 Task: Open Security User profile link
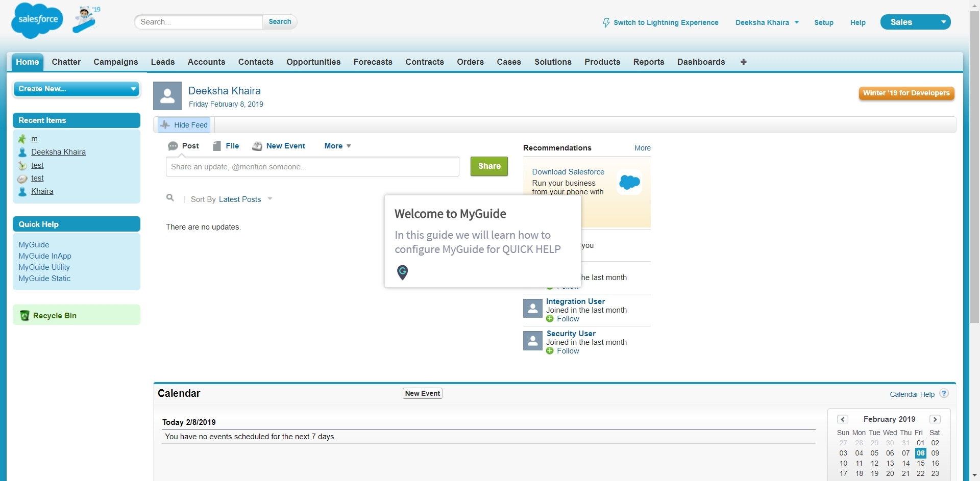click(571, 334)
